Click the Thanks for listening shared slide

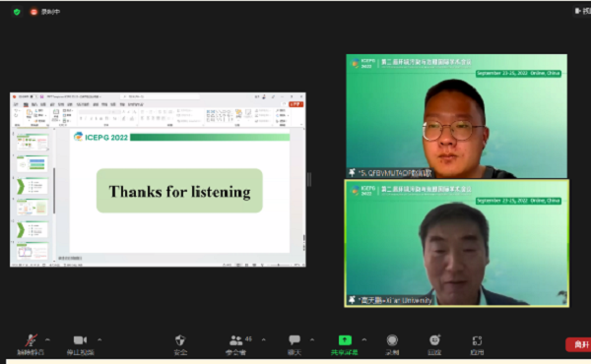point(179,191)
